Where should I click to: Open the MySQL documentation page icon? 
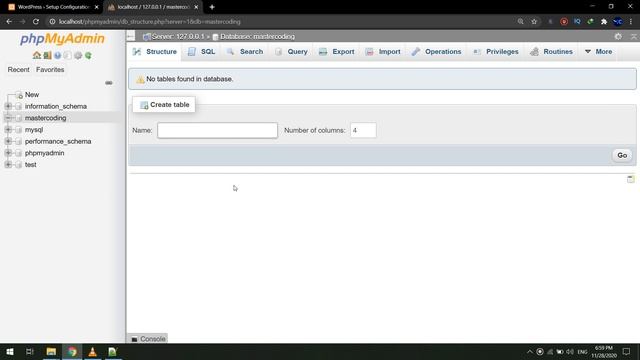pyautogui.click(x=68, y=56)
